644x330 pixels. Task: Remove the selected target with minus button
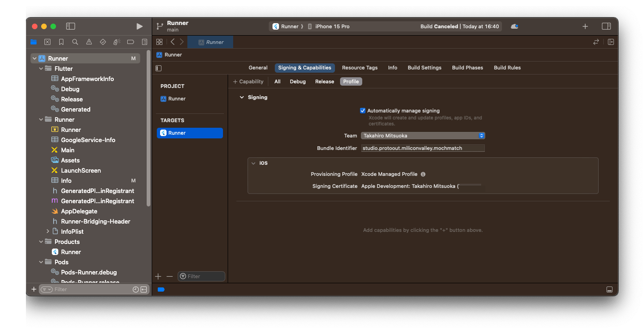[x=169, y=276]
